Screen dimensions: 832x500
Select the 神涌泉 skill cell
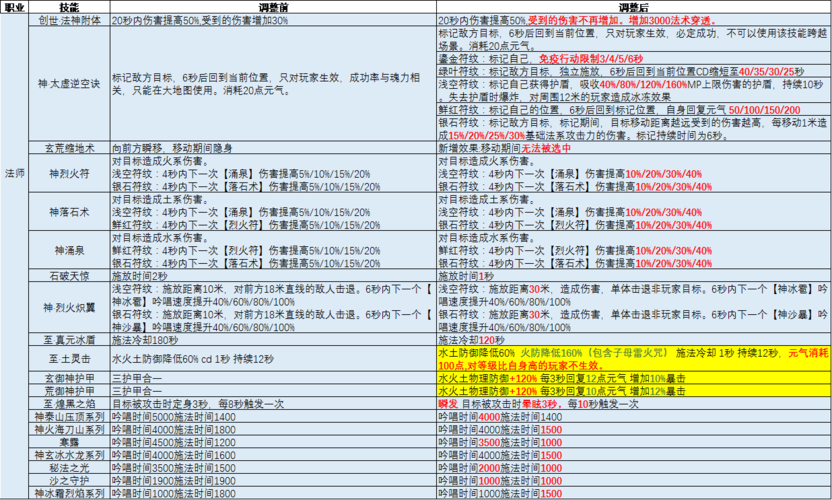70,250
